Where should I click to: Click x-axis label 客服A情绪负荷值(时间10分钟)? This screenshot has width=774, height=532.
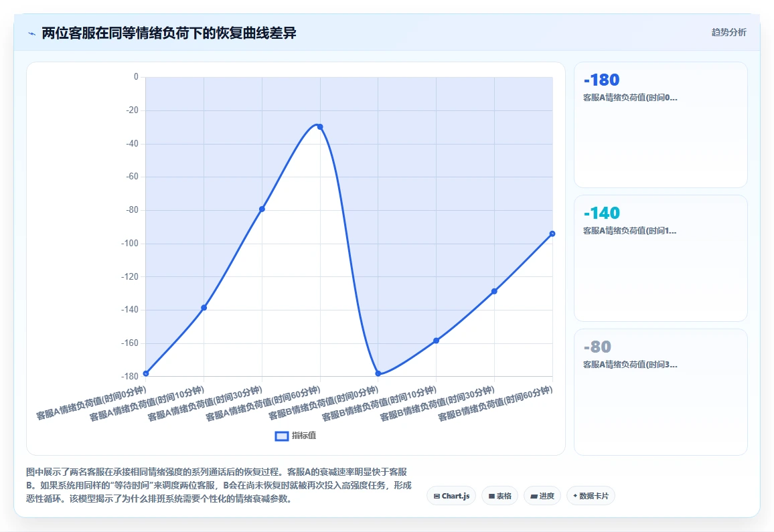tap(147, 404)
